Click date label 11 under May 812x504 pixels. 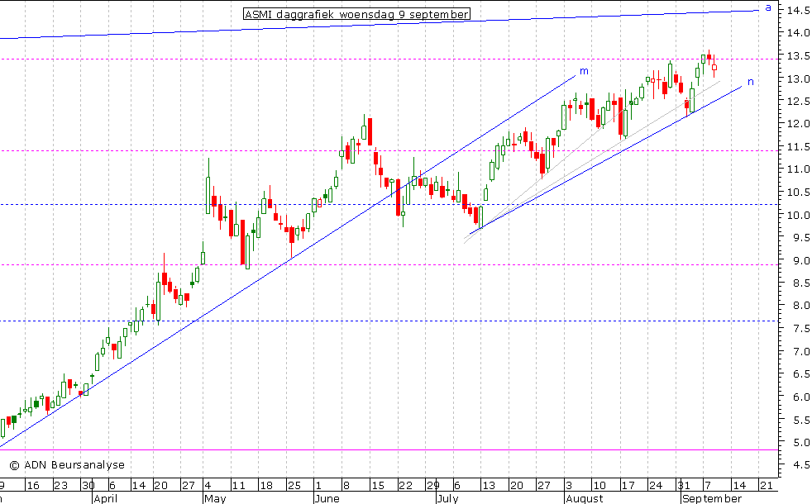point(238,485)
